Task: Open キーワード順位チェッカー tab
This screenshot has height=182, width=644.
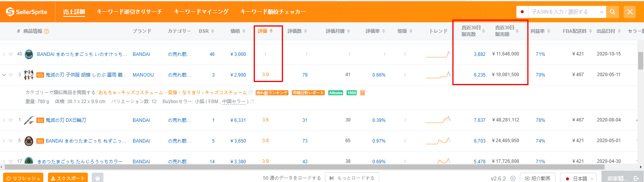Action: 273,12
